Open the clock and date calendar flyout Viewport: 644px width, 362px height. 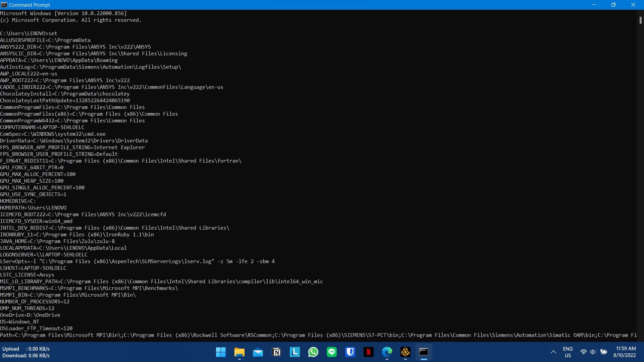tap(625, 352)
